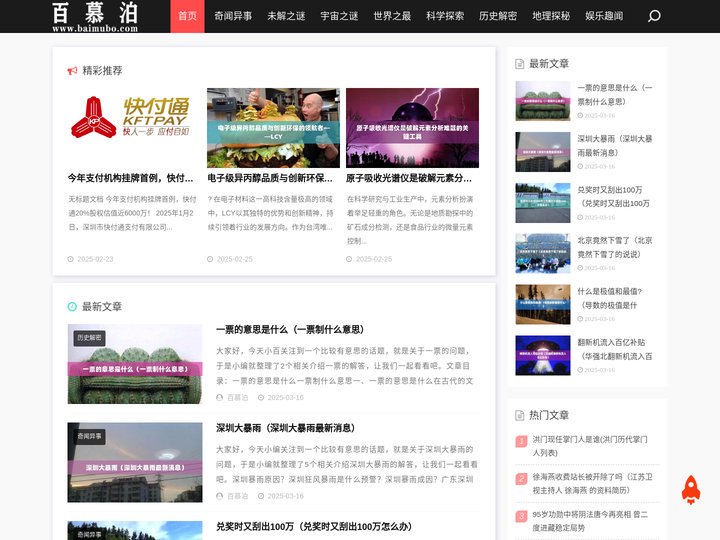Open sidebar link 一票的意思是什么
The image size is (720, 540).
point(615,95)
